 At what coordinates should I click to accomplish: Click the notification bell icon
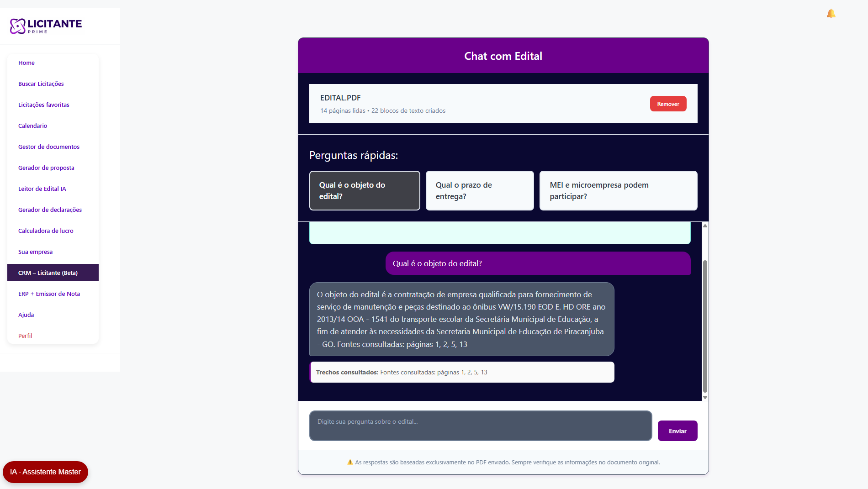(831, 14)
